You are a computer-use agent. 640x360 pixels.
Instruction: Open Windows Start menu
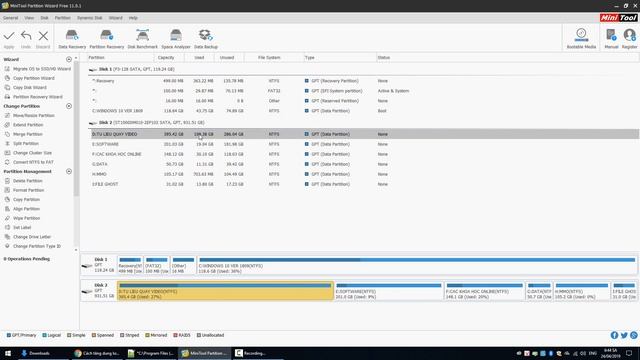click(x=7, y=353)
